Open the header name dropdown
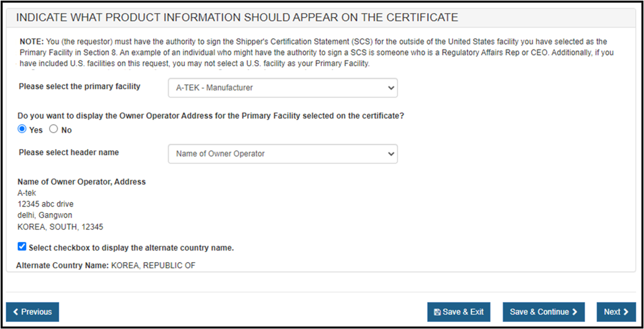This screenshot has width=644, height=329. (282, 154)
